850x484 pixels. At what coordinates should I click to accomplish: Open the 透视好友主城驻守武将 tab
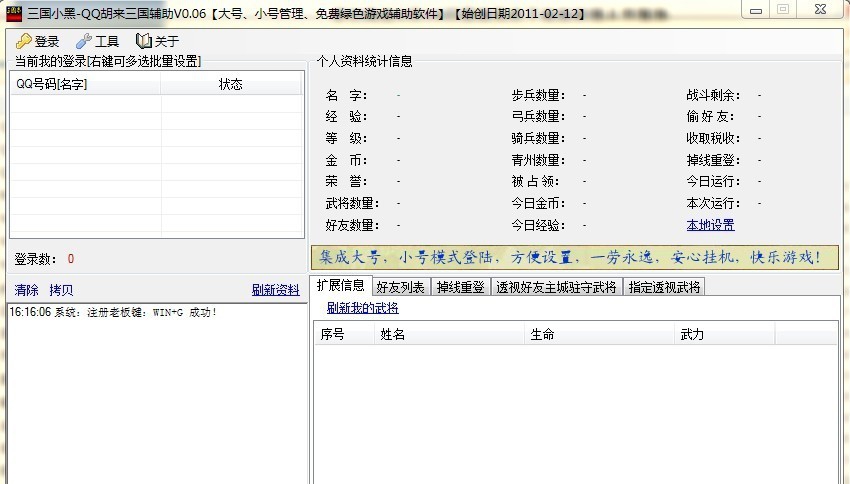(556, 287)
